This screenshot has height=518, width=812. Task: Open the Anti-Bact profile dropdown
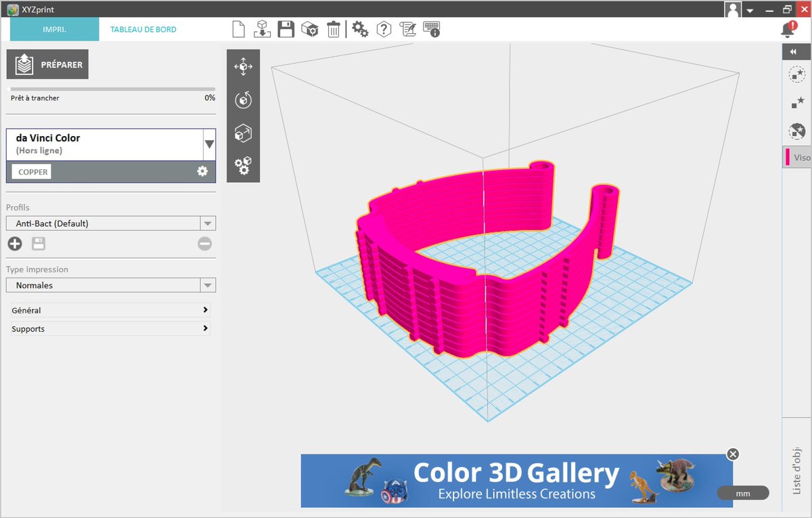pyautogui.click(x=208, y=223)
